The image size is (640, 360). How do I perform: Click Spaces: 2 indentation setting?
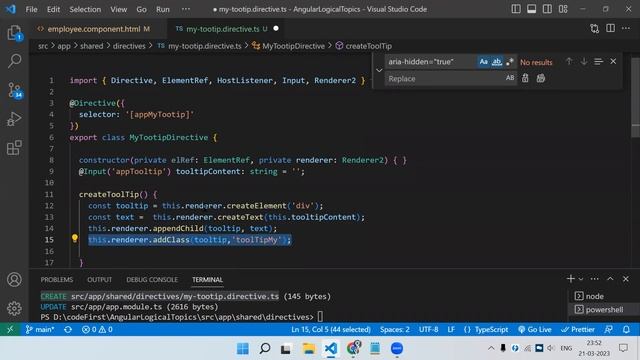(x=395, y=329)
